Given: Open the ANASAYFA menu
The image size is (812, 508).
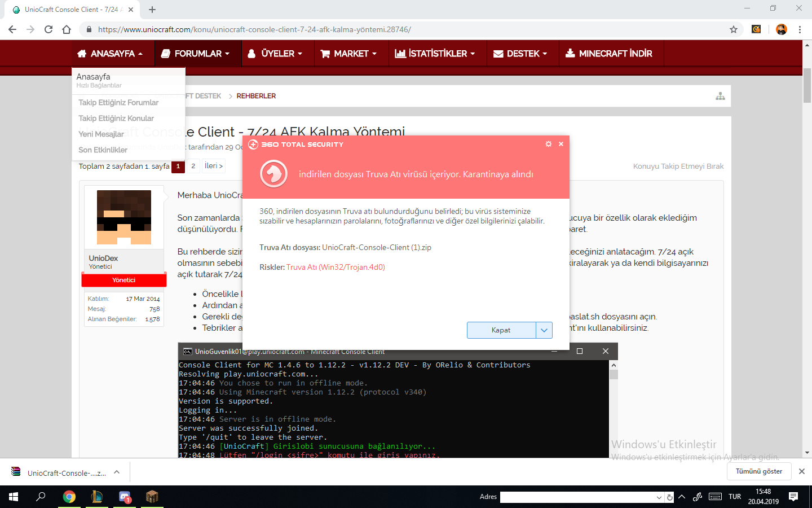Looking at the screenshot, I should point(110,54).
